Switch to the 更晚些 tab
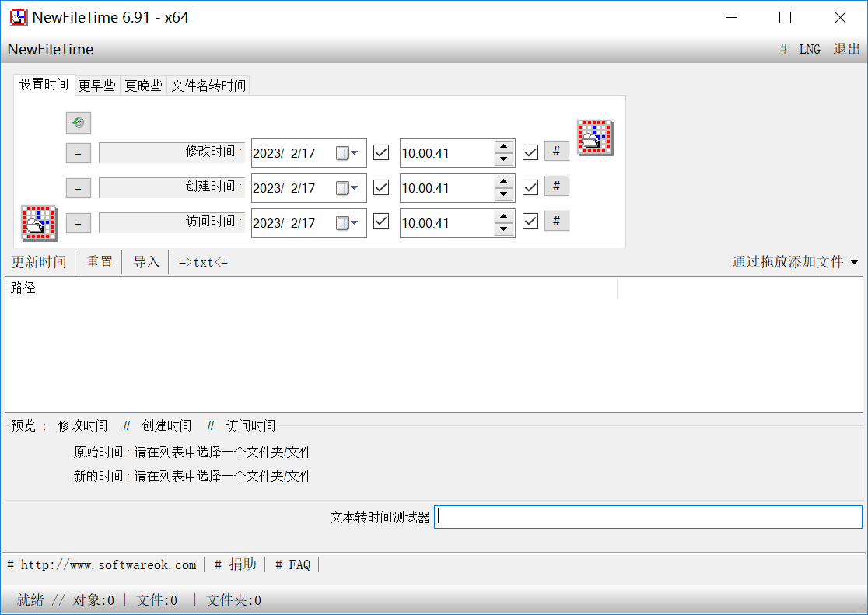Image resolution: width=868 pixels, height=615 pixels. 143,86
